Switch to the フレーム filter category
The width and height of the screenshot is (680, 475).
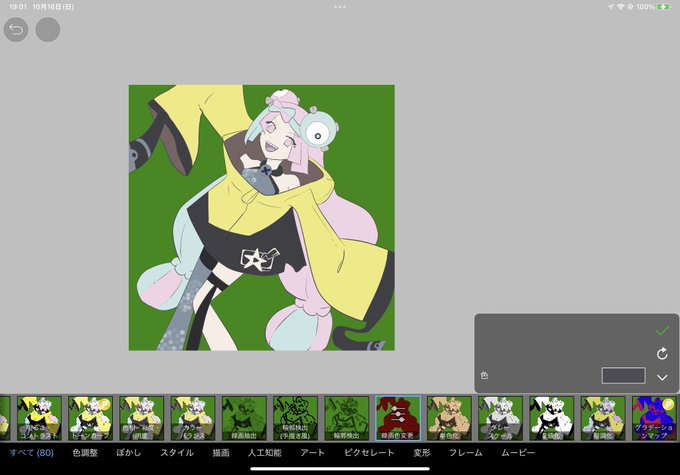pyautogui.click(x=465, y=453)
